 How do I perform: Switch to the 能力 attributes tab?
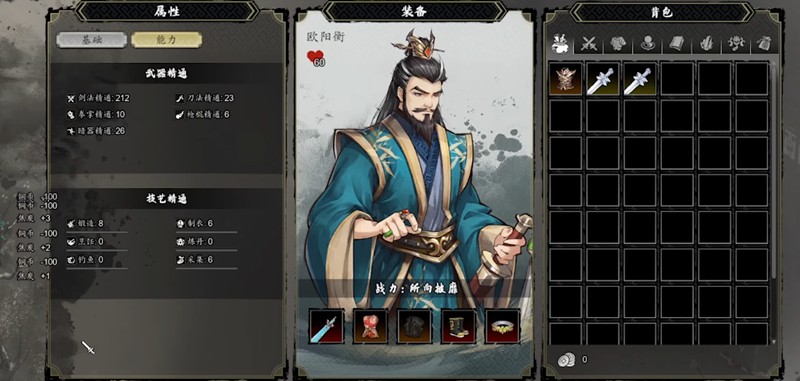click(166, 40)
